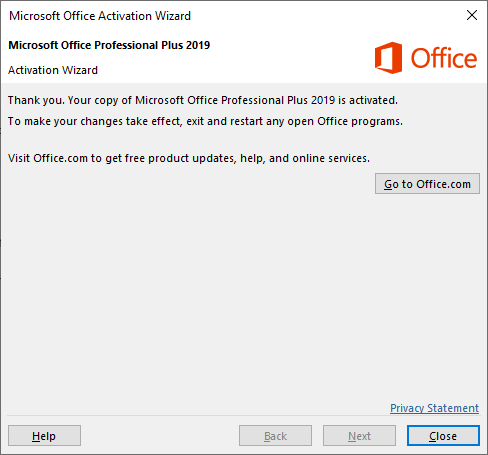Click the Help button
The width and height of the screenshot is (488, 455).
[44, 436]
